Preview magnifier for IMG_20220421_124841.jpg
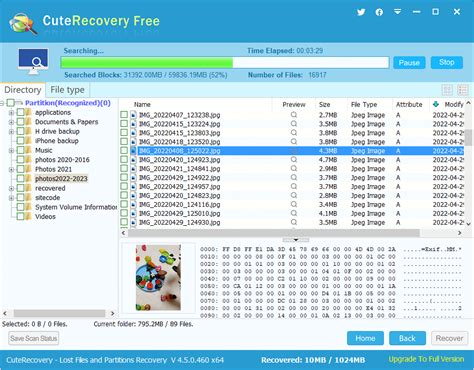The height and width of the screenshot is (370, 474). (294, 169)
